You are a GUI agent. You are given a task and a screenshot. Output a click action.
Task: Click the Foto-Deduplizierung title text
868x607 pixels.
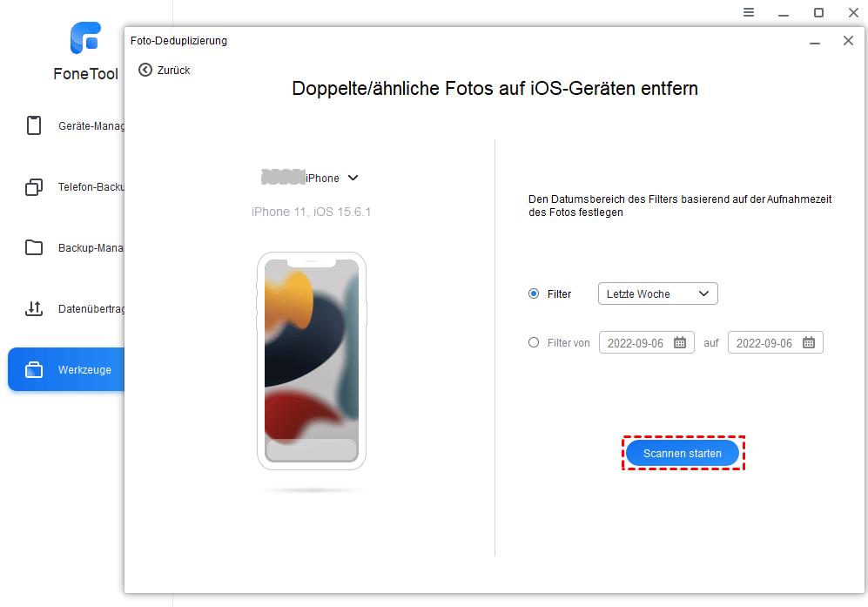tap(178, 41)
